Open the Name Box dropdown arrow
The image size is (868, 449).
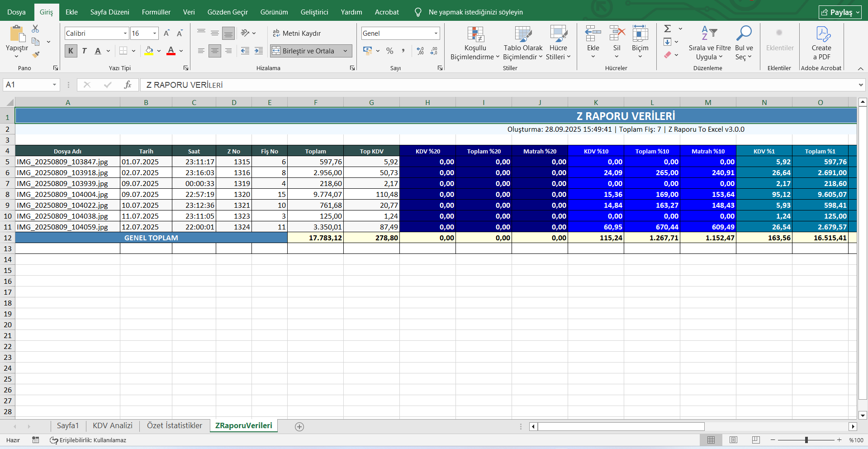pyautogui.click(x=54, y=85)
